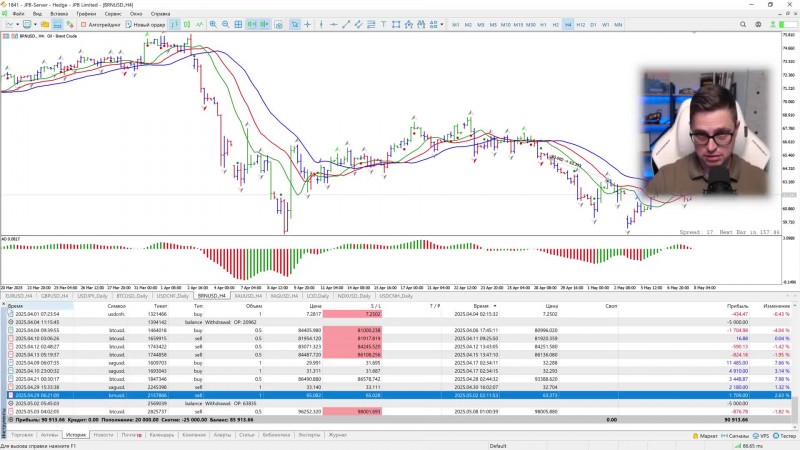Open the Сервис menu
This screenshot has width=800, height=450.
coord(113,14)
